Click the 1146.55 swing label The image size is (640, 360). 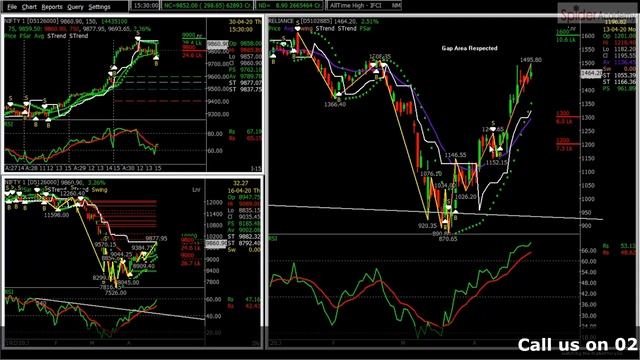pyautogui.click(x=455, y=155)
